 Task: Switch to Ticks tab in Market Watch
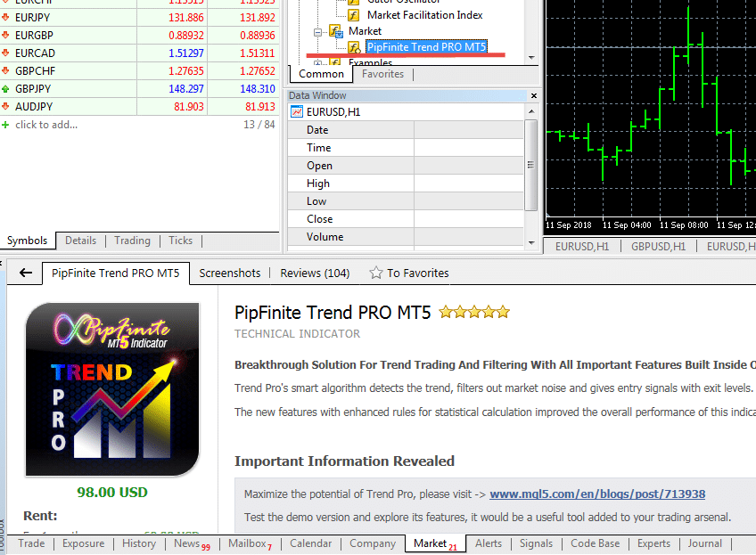point(181,241)
